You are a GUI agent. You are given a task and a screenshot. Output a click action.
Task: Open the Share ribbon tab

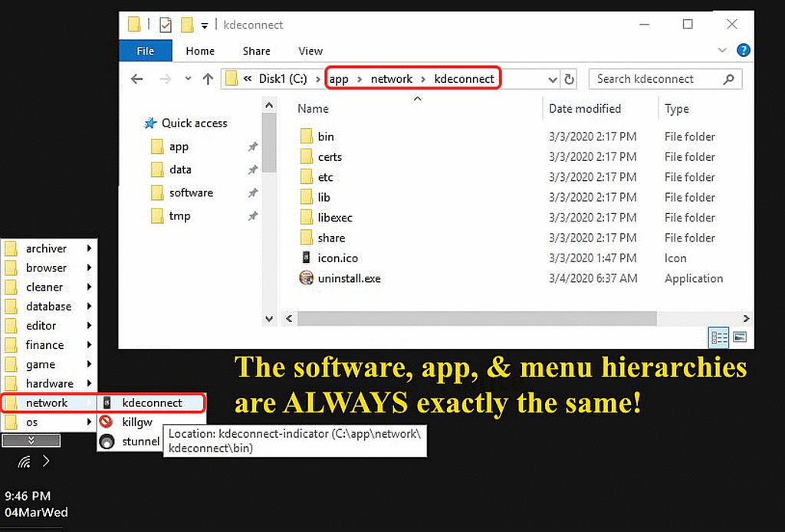(x=256, y=51)
